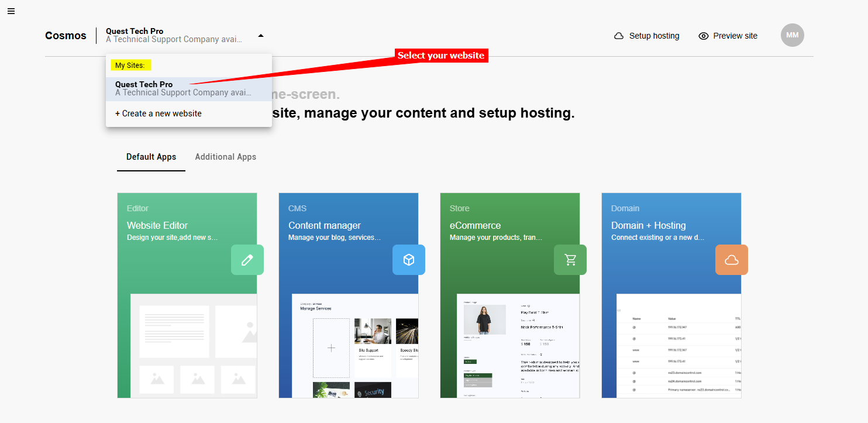868x423 pixels.
Task: Click the Quest Tech Pro site selector header
Action: pyautogui.click(x=174, y=35)
